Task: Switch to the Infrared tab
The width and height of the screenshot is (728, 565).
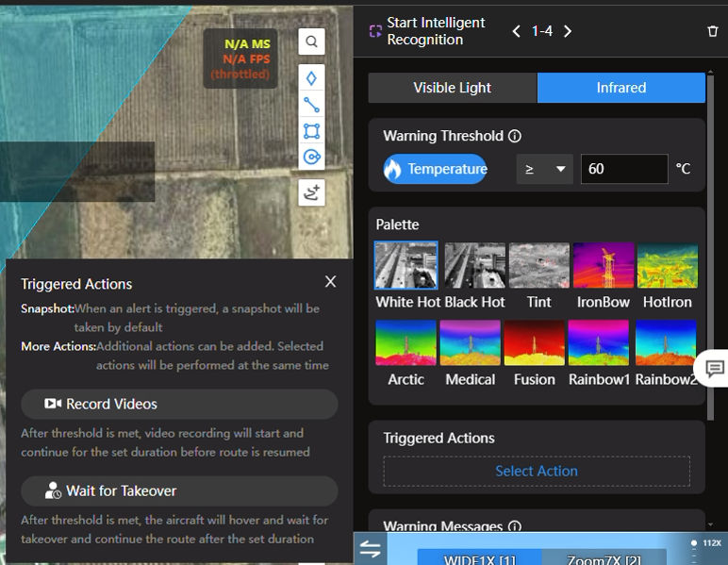Action: [x=620, y=88]
